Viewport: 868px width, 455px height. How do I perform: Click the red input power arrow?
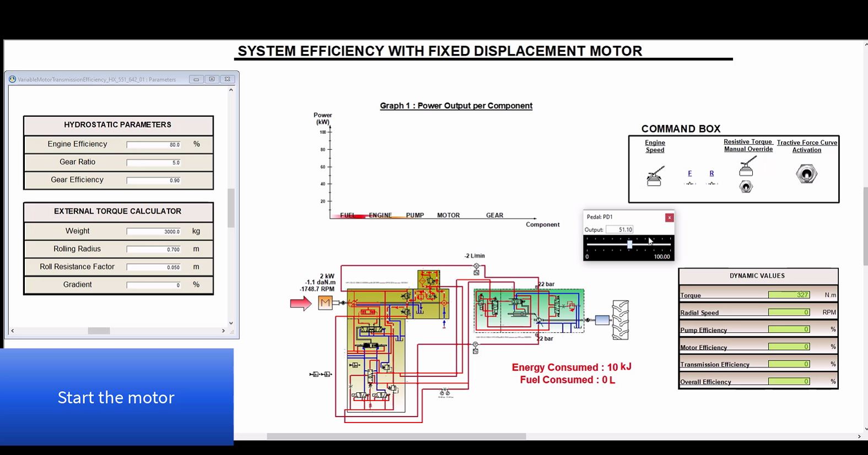coord(301,303)
